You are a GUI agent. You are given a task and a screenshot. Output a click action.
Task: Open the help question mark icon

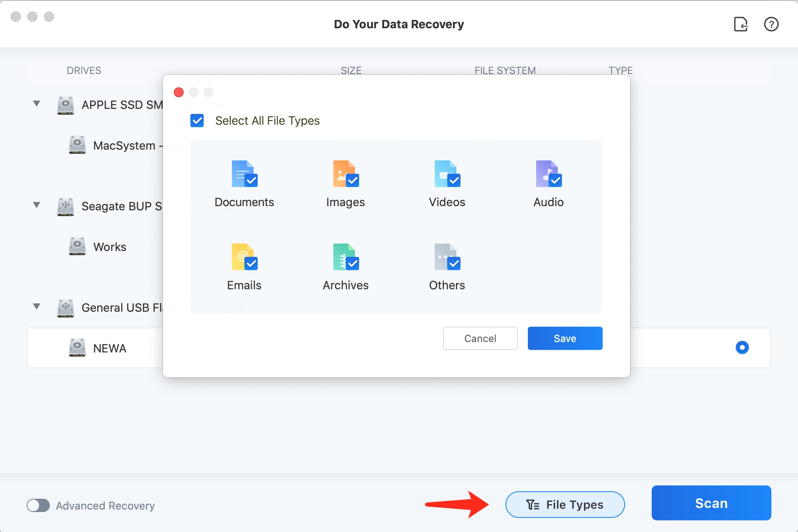(771, 24)
